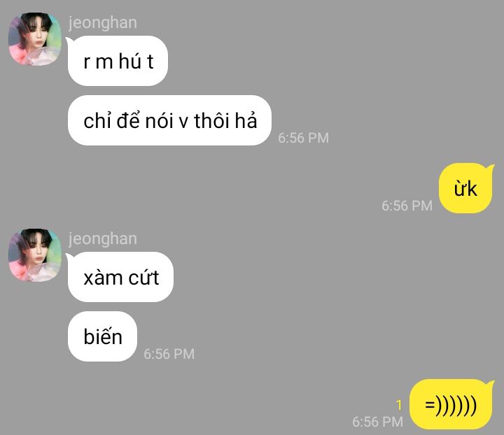Open jeonghan's profile picture above 'r m hú t'
The width and height of the screenshot is (504, 435).
point(35,39)
